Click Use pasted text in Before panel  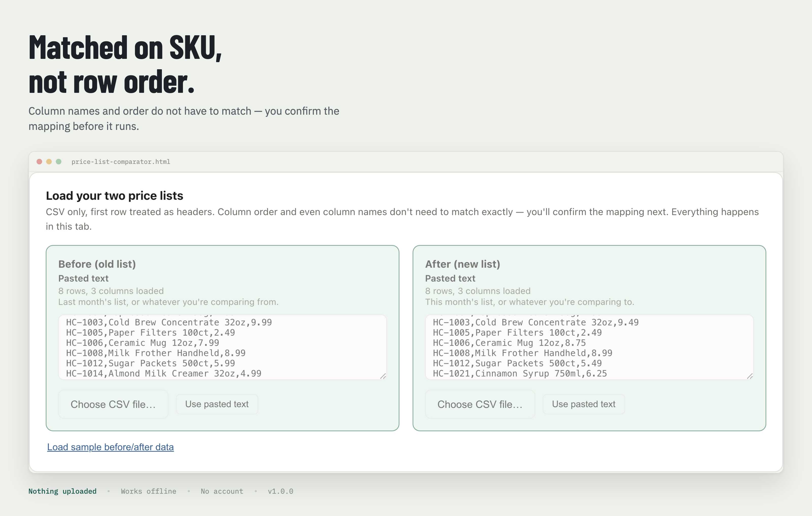coord(217,404)
